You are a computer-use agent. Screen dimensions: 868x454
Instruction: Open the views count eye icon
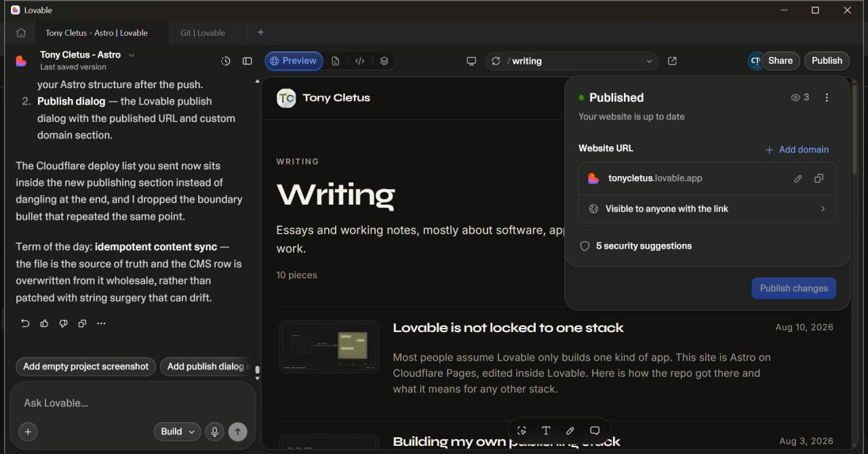796,98
